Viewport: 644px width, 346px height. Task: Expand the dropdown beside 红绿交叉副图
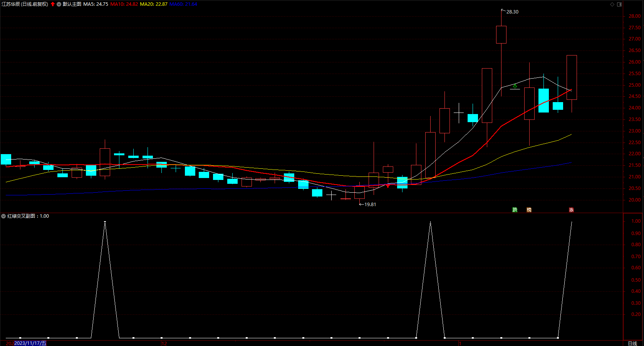pyautogui.click(x=3, y=216)
